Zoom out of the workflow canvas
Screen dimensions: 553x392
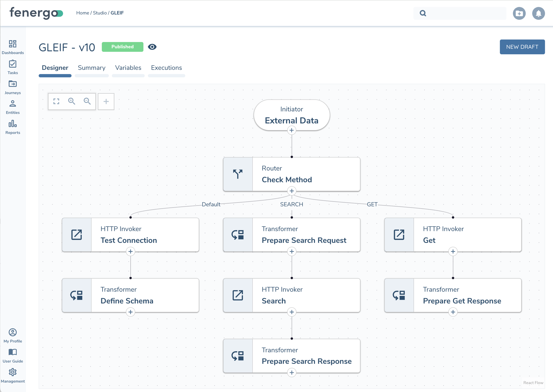87,101
